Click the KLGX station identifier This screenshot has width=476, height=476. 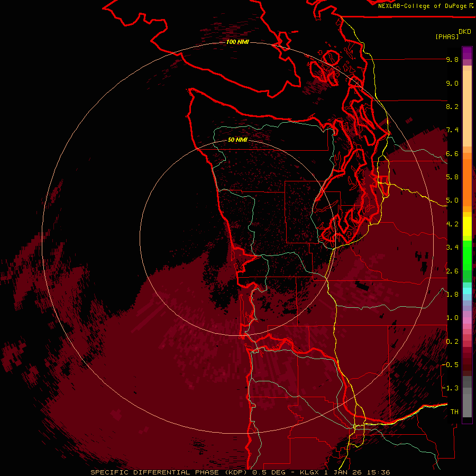(x=309, y=472)
